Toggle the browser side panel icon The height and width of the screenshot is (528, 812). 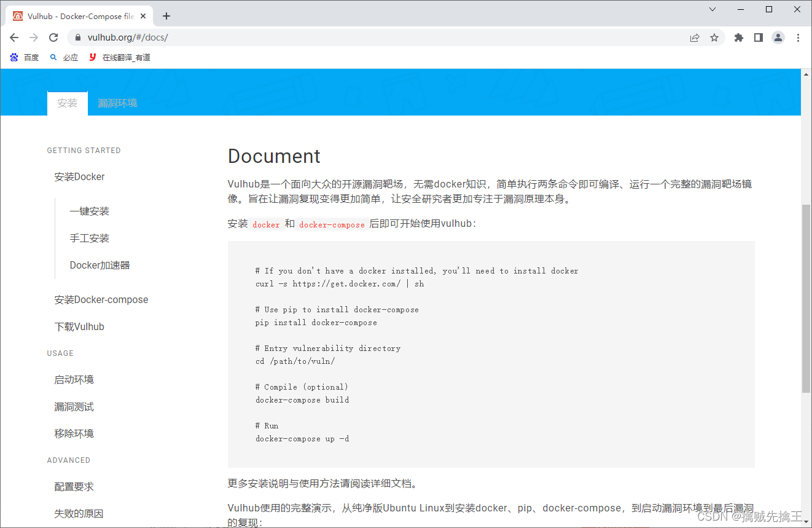click(x=759, y=37)
